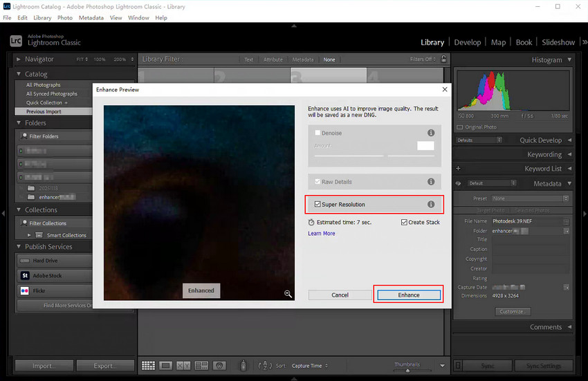Viewport: 588px width, 381px height.
Task: Click the Import button
Action: point(44,366)
